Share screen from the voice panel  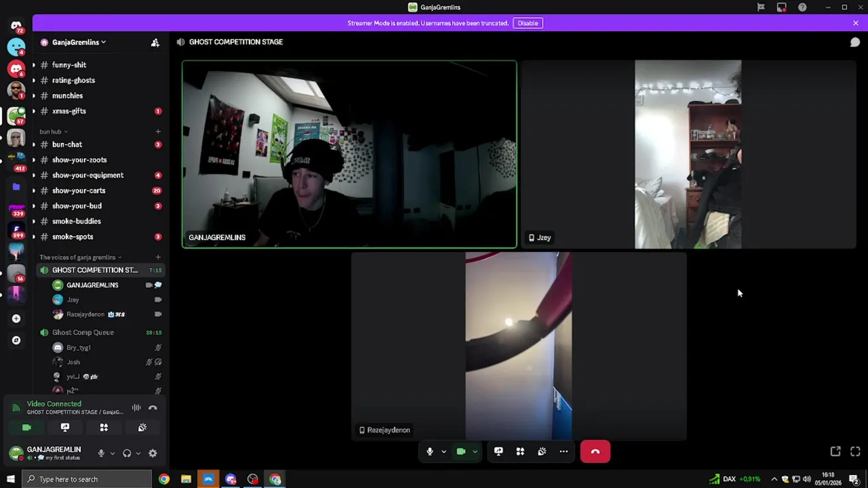(x=65, y=428)
